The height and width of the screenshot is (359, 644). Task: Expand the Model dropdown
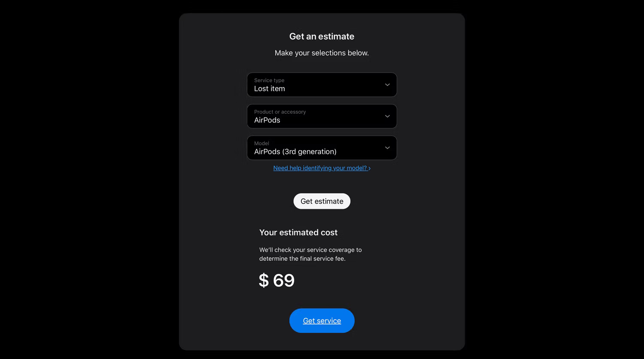tap(322, 148)
